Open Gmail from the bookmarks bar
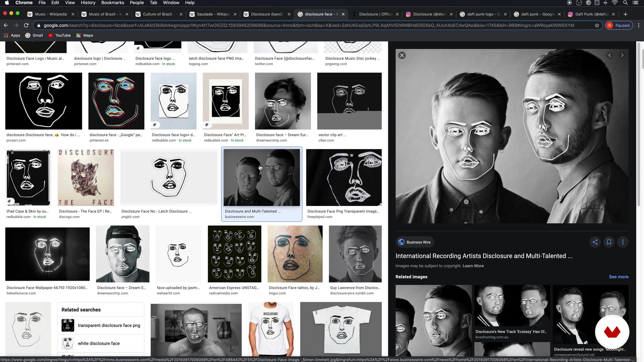This screenshot has width=644, height=362. pos(34,35)
